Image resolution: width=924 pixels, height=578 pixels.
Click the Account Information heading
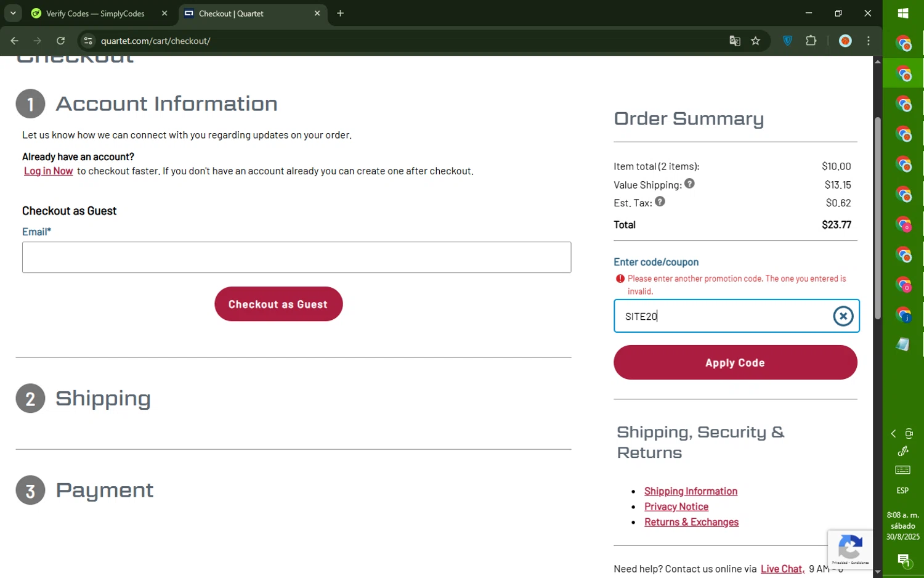point(167,104)
